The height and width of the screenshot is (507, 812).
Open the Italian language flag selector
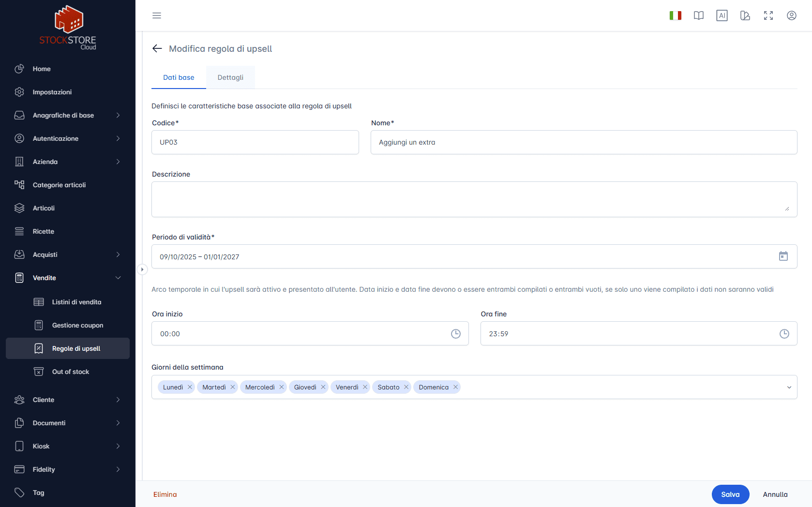675,15
